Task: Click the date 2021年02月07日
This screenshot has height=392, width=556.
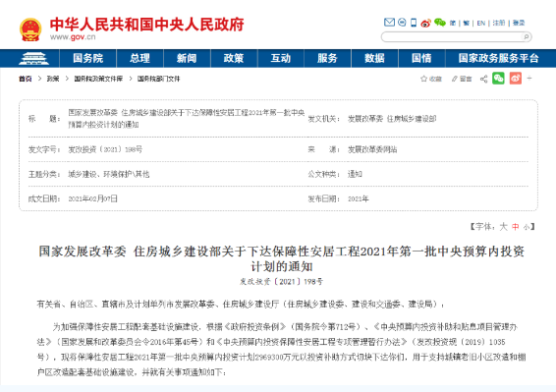Action: click(x=93, y=198)
